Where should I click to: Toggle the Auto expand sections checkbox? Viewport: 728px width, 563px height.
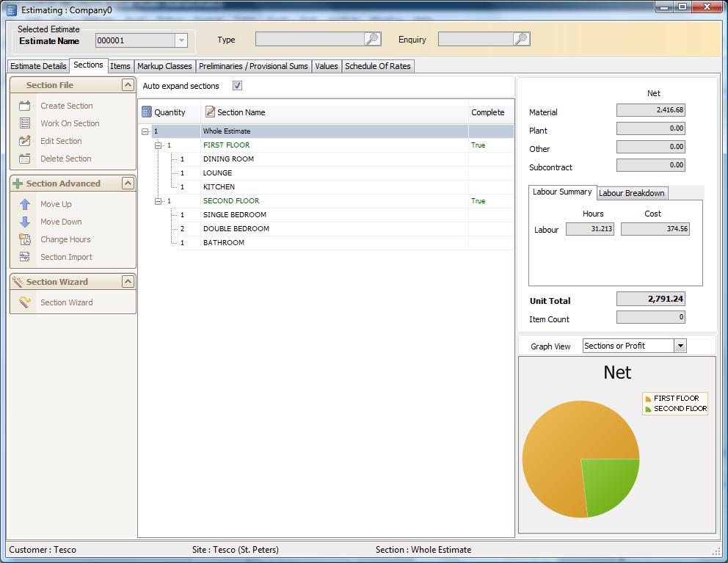click(237, 86)
